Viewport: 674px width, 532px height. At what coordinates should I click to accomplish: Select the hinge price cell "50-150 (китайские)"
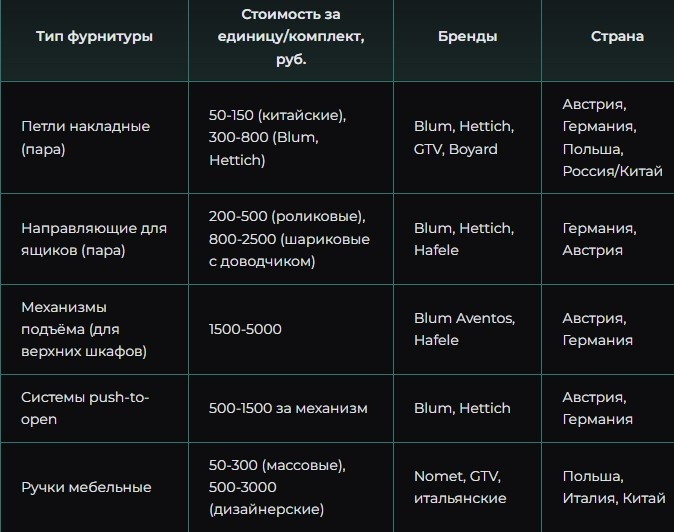[277, 138]
